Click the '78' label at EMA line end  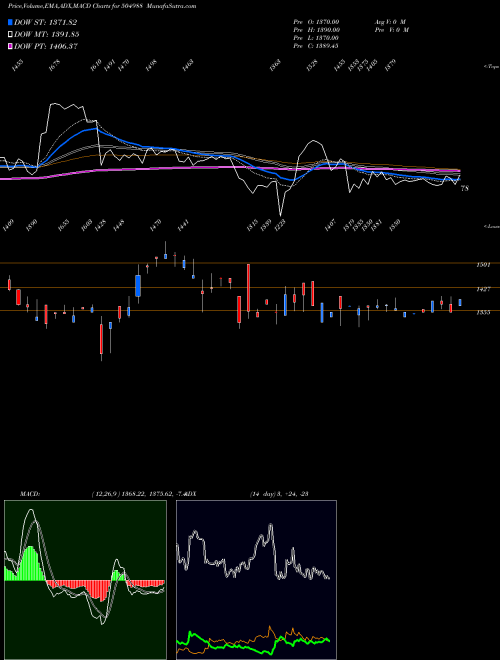click(x=465, y=189)
